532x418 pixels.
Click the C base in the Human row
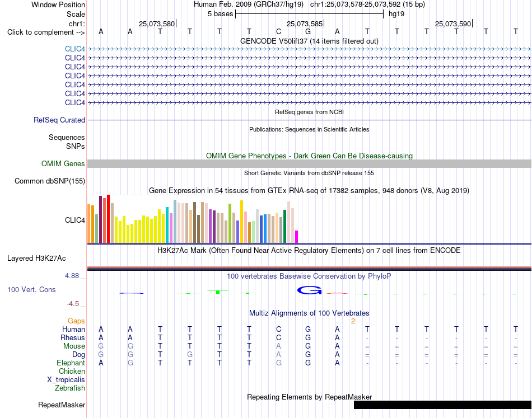tap(278, 329)
